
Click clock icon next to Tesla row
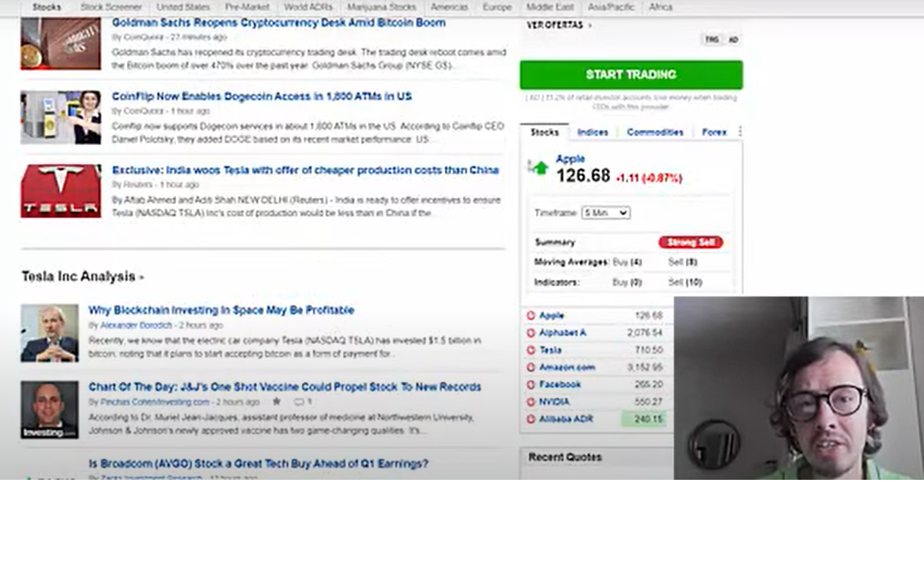point(530,350)
